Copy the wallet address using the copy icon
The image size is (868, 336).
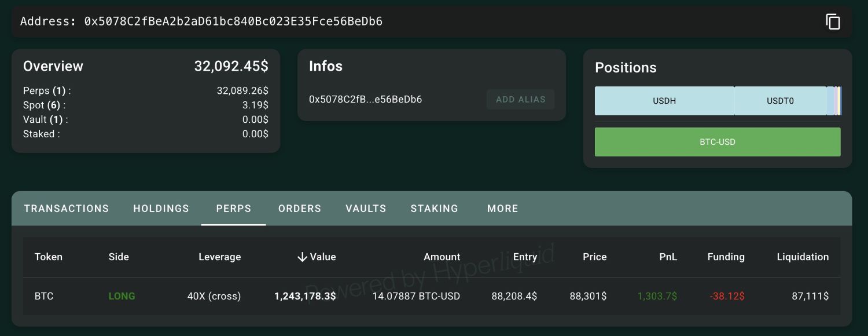[833, 21]
